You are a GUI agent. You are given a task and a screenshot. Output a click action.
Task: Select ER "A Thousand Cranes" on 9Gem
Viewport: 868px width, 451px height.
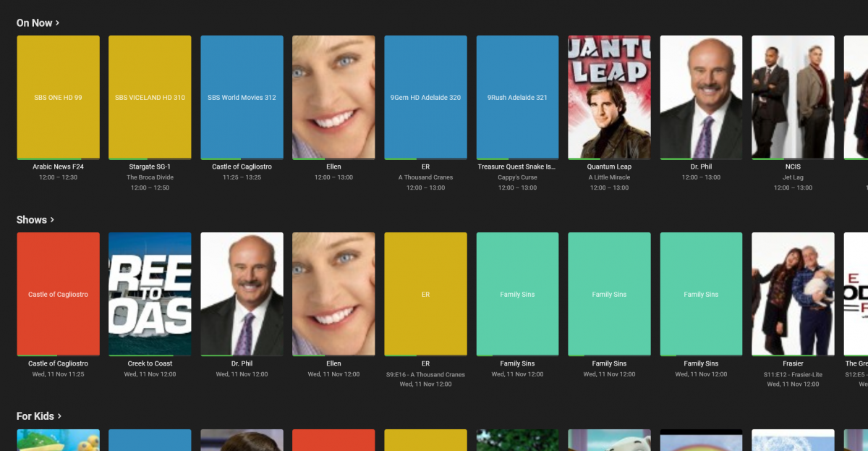click(x=425, y=97)
